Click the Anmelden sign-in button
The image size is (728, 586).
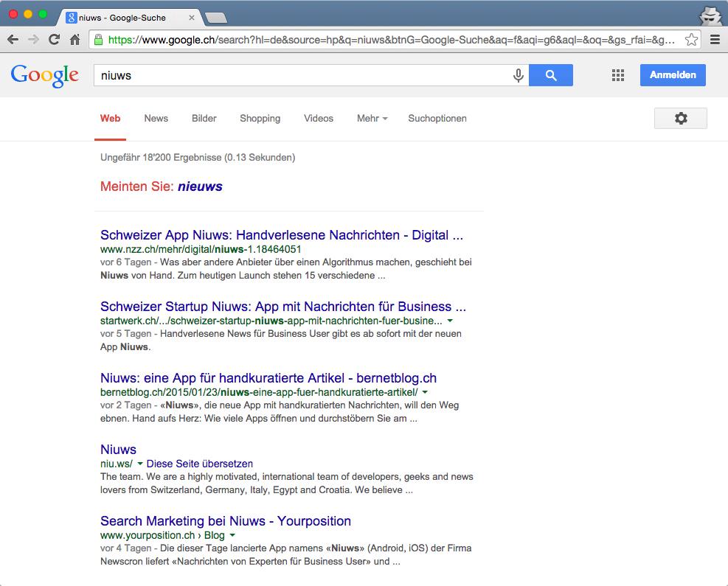coord(673,75)
